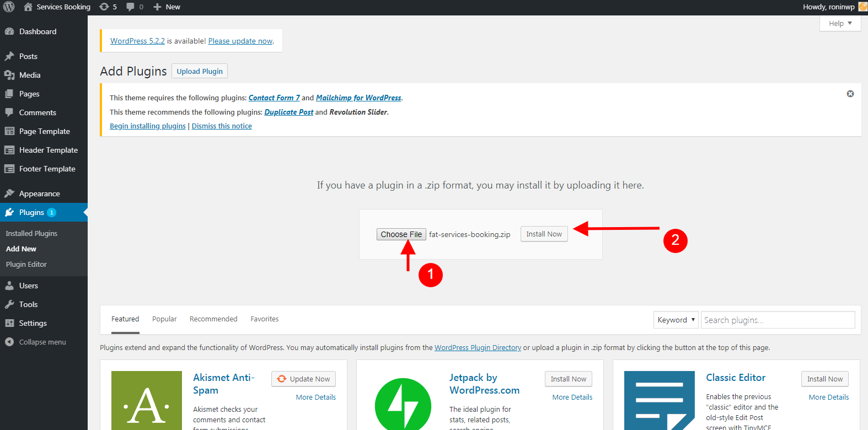Click the Posts pin icon

9,56
